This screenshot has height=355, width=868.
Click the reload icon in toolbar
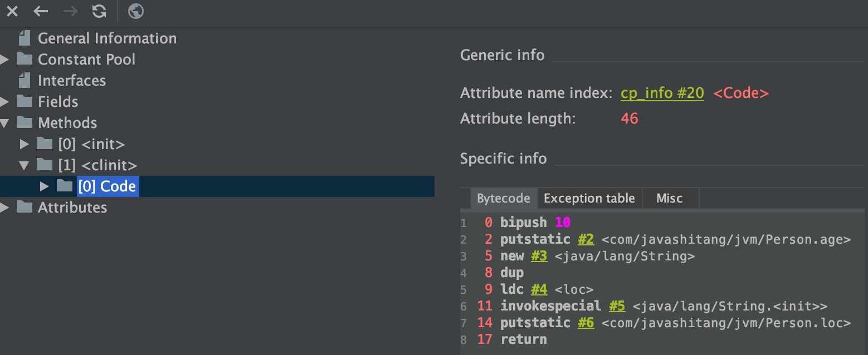[99, 11]
